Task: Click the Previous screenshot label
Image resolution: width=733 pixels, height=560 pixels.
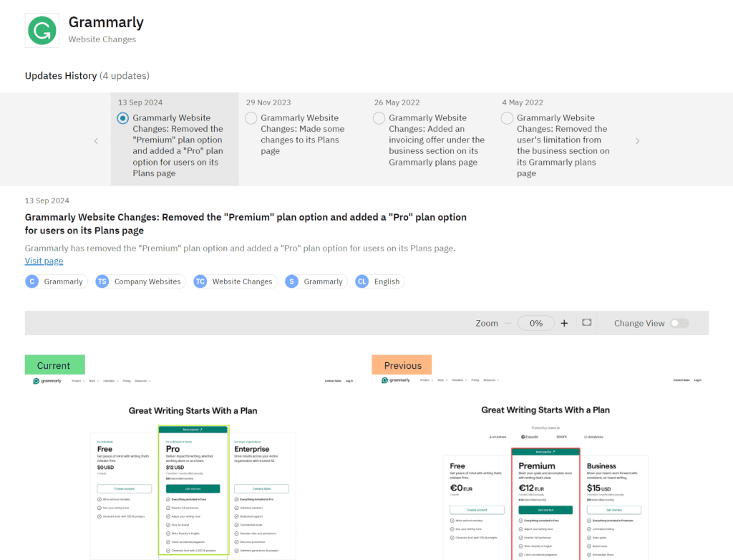Action: pos(402,365)
